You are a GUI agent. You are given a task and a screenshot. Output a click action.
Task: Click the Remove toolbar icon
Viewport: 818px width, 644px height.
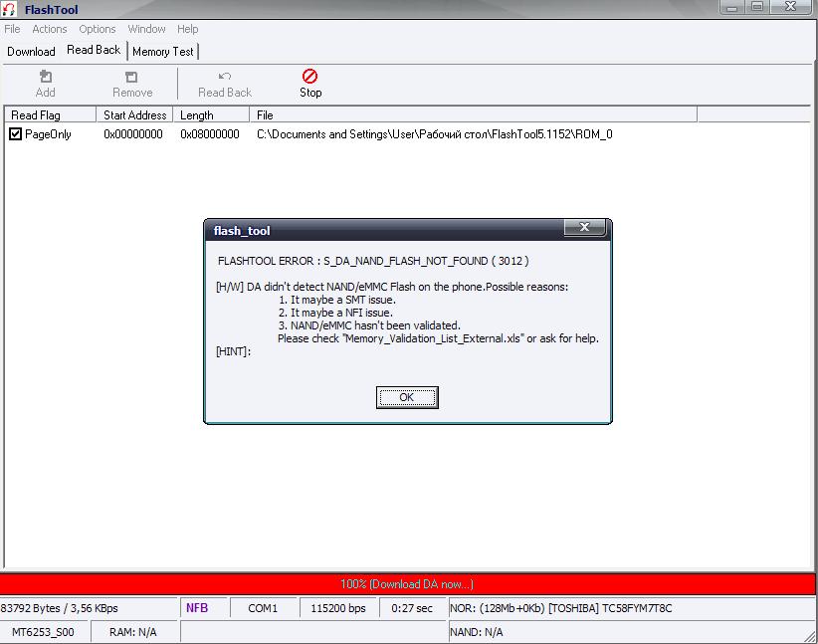[x=131, y=77]
